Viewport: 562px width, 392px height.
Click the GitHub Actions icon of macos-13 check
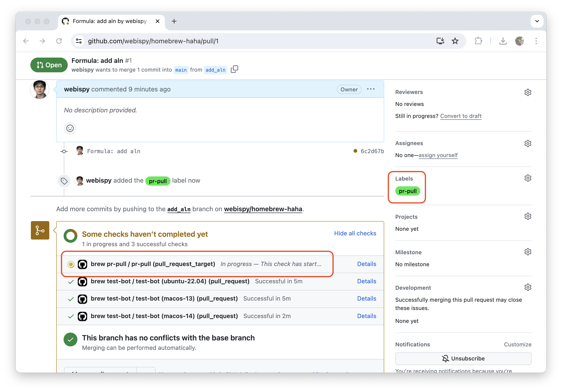pyautogui.click(x=82, y=299)
